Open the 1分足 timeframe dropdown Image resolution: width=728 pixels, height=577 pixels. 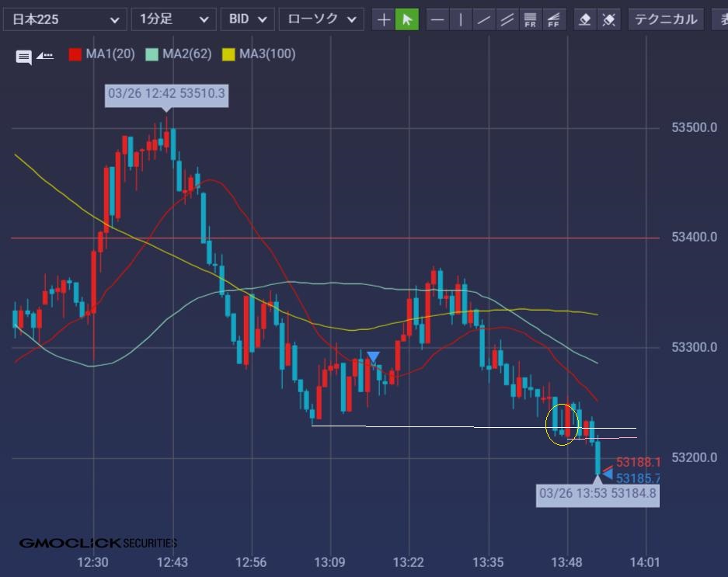(174, 19)
